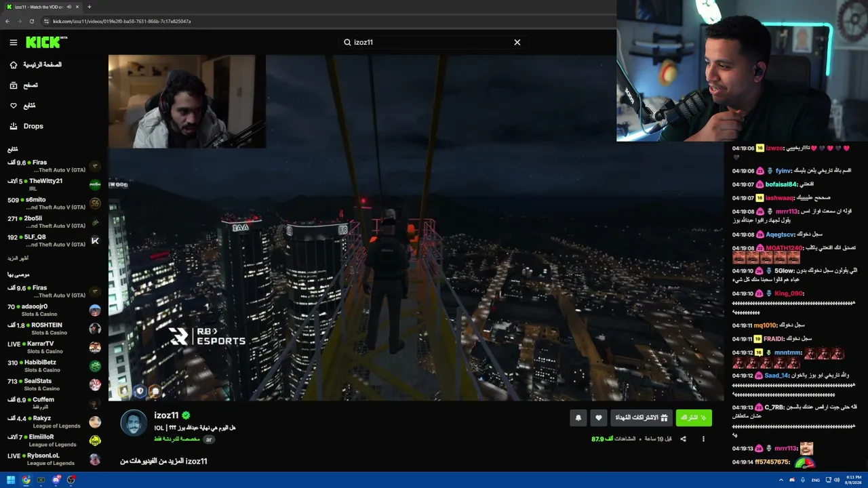Click username fyinv in chat
The image size is (868, 488).
783,171
